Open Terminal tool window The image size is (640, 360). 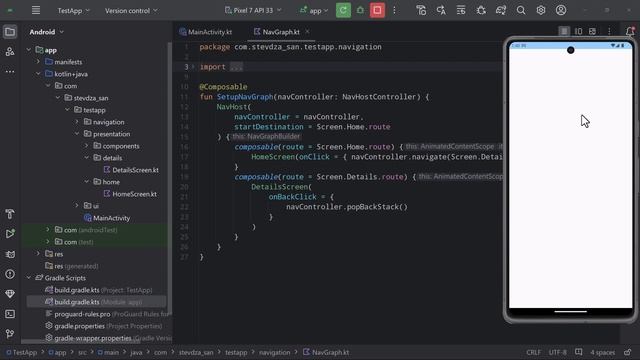coord(10,314)
